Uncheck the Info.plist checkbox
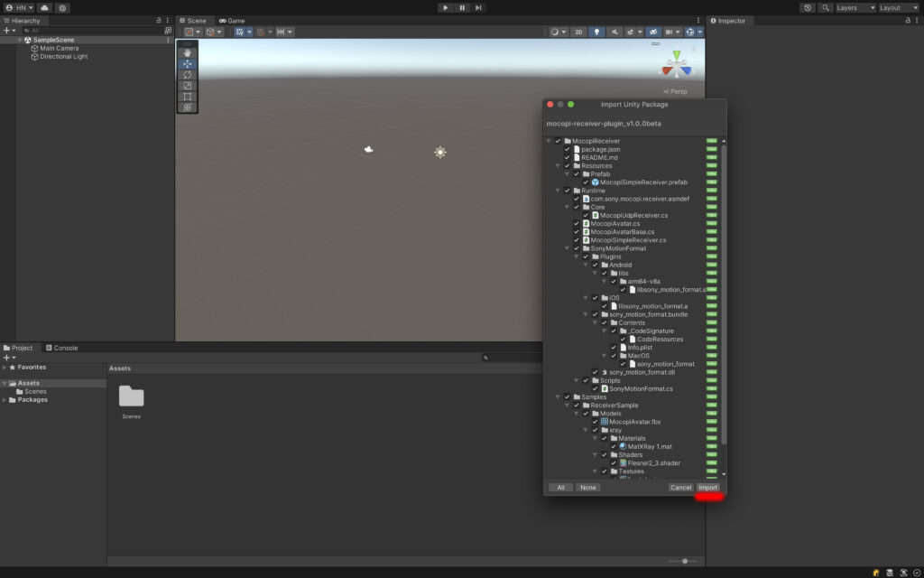Screen dimensions: 924x578 click(614, 348)
